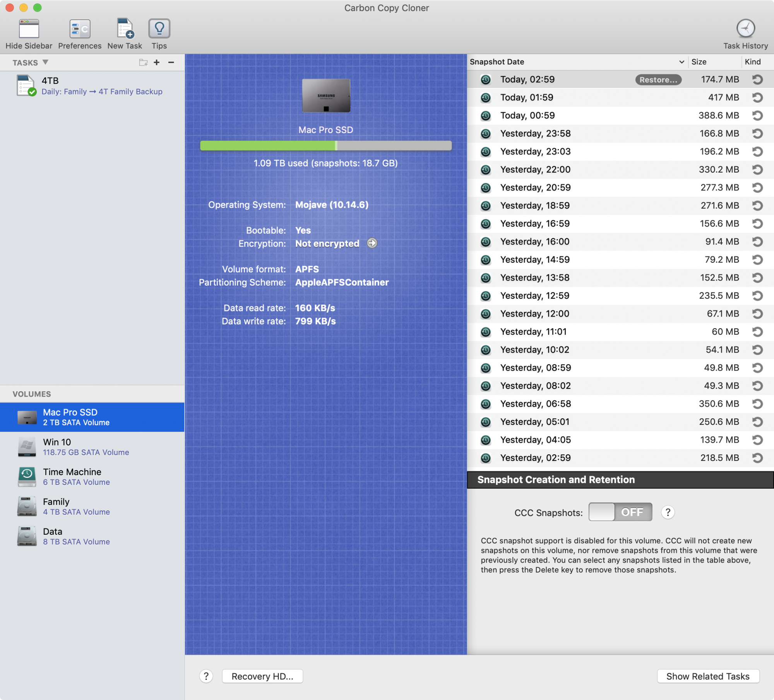Select the Yesterday, 18:59 snapshot row
This screenshot has height=700, width=774.
click(620, 206)
